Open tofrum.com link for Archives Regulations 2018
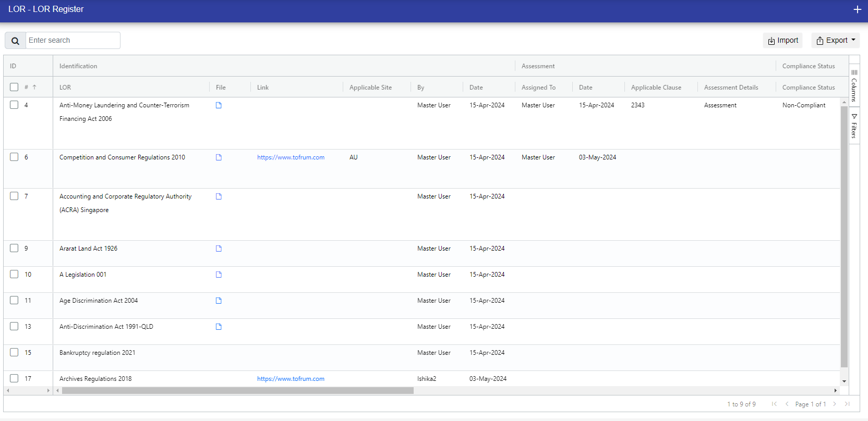This screenshot has width=868, height=421. [x=291, y=379]
